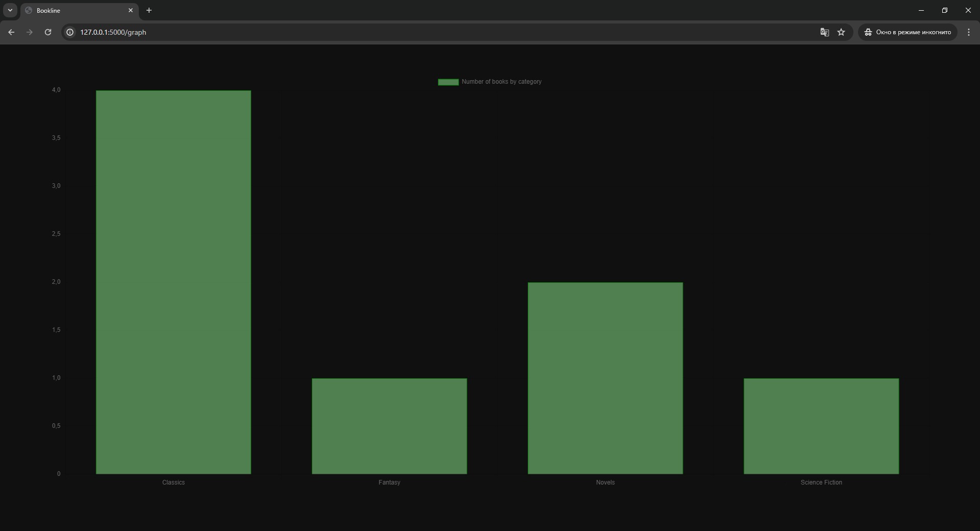Reload the graph page
The height and width of the screenshot is (531, 980).
point(48,32)
